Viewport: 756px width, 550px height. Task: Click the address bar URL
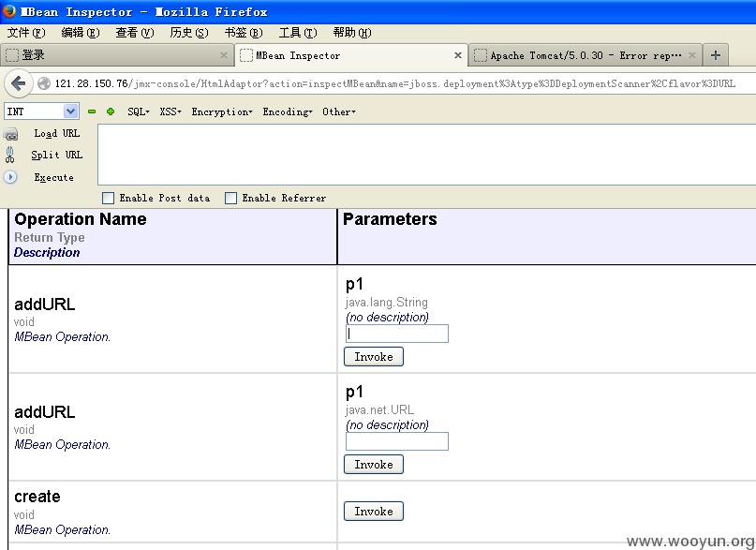tap(395, 83)
